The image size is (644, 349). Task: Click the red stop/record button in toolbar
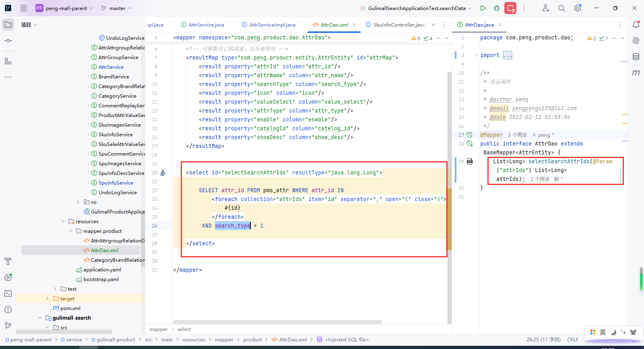point(510,8)
